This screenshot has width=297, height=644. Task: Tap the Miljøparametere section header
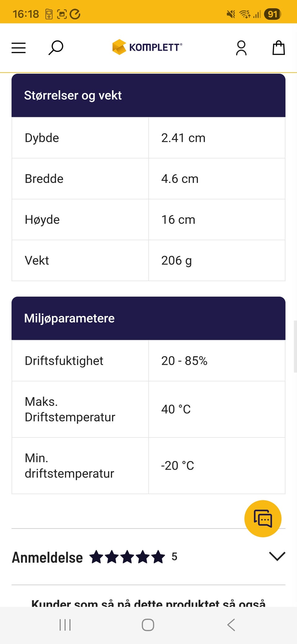[69, 318]
